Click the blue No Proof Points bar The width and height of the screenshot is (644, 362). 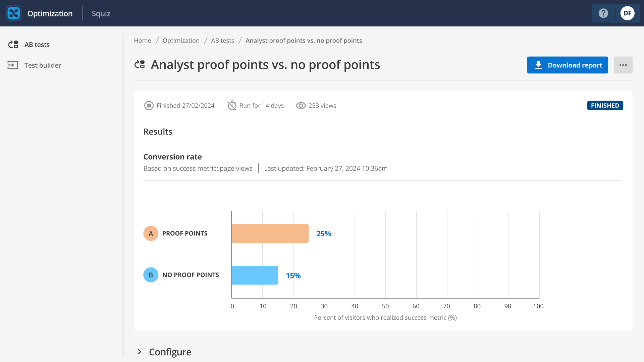click(255, 275)
